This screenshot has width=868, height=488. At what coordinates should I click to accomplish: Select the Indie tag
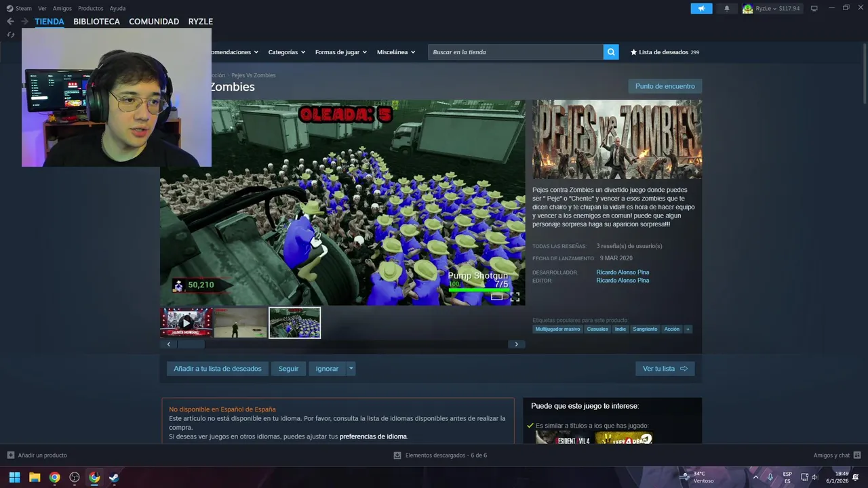click(620, 329)
